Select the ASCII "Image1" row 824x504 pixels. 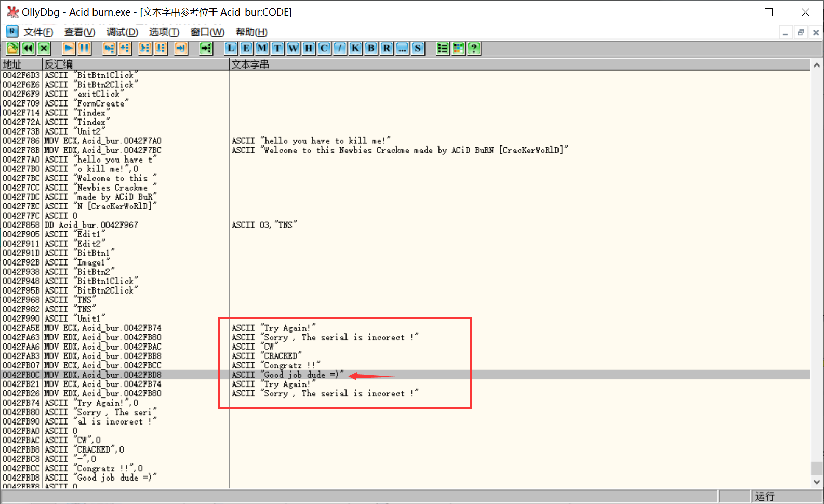click(405, 262)
